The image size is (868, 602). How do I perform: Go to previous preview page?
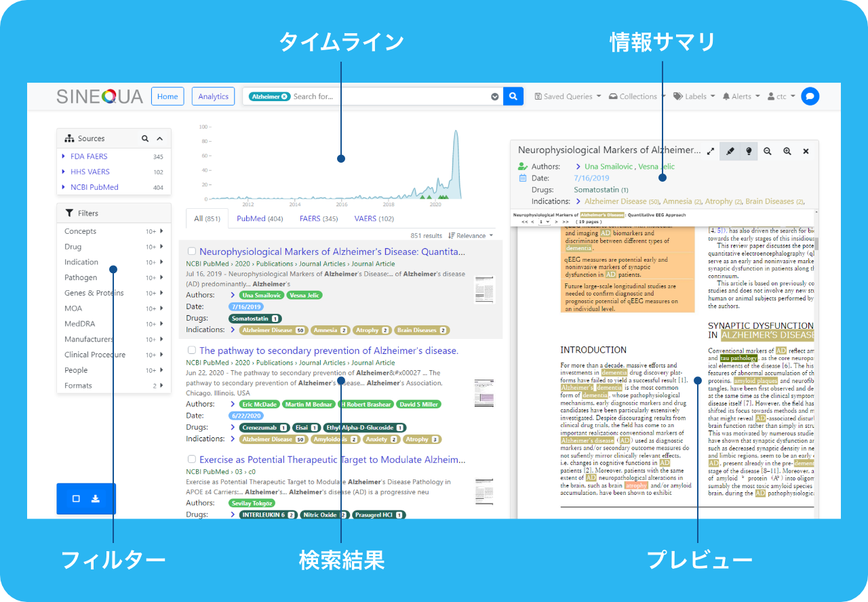[x=532, y=222]
